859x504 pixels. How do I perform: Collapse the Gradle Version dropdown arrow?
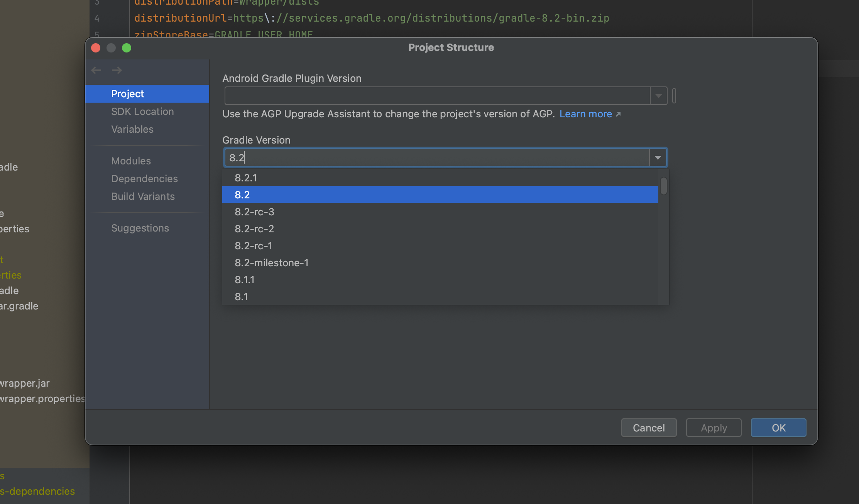click(658, 157)
